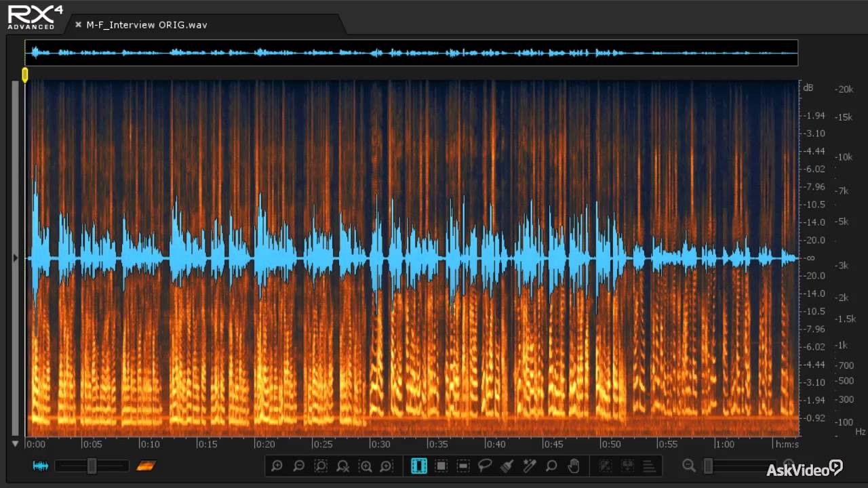Viewport: 868px width, 488px height.
Task: Click the Hz frequency scale label
Action: coord(861,432)
